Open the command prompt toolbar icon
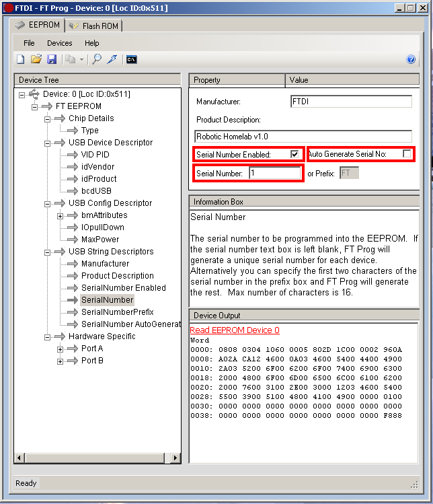Viewport: 433px width, 504px height. [x=132, y=59]
